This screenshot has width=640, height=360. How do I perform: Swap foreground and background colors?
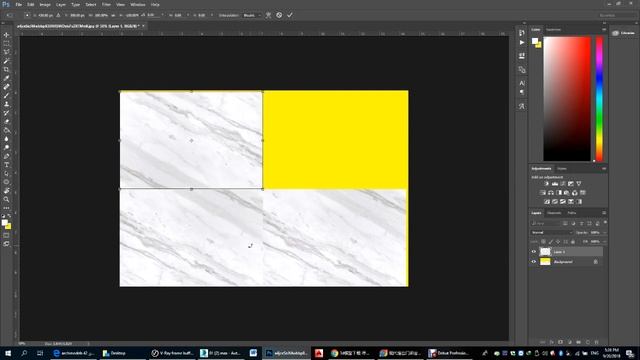(9, 216)
